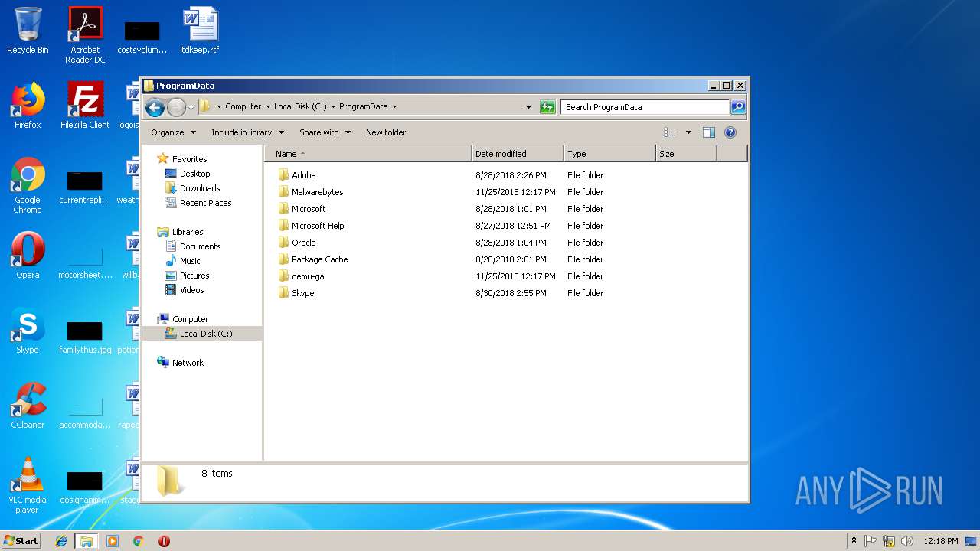Select Downloads in navigation pane
This screenshot has height=551, width=980.
200,188
